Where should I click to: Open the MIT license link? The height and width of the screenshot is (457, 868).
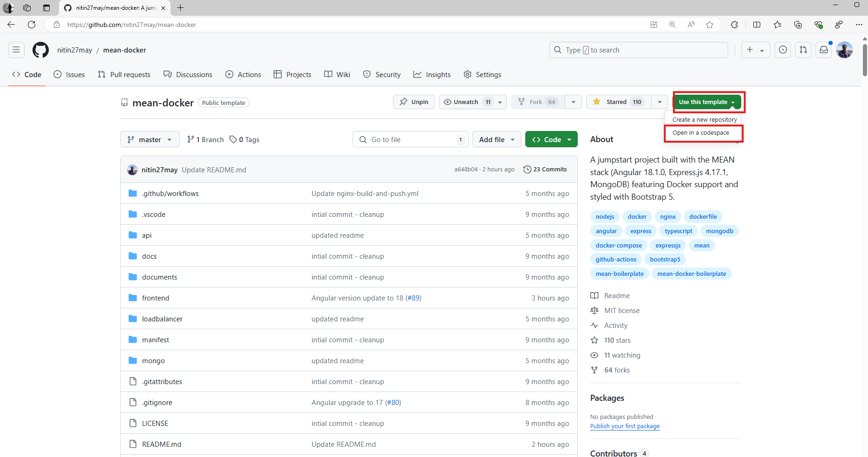[622, 311]
